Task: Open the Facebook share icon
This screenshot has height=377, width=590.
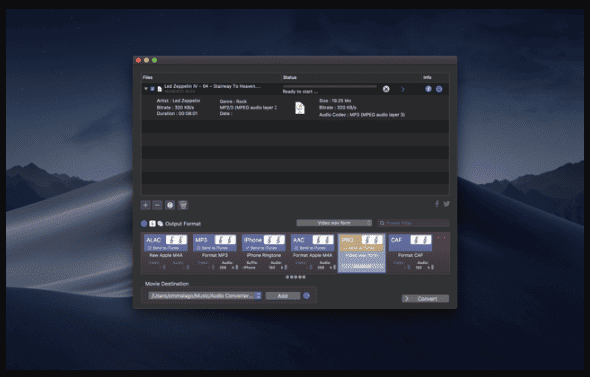Action: (437, 204)
